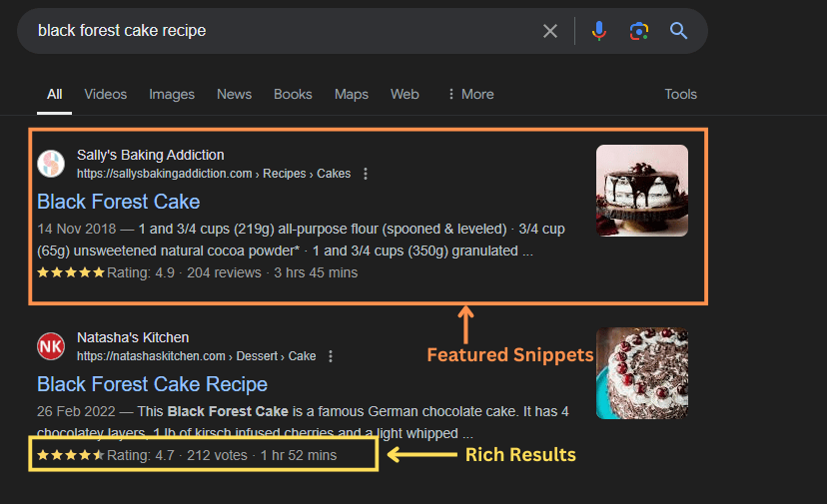Click the Natasha's Kitchen NK favicon
This screenshot has height=504, width=827.
pos(51,346)
